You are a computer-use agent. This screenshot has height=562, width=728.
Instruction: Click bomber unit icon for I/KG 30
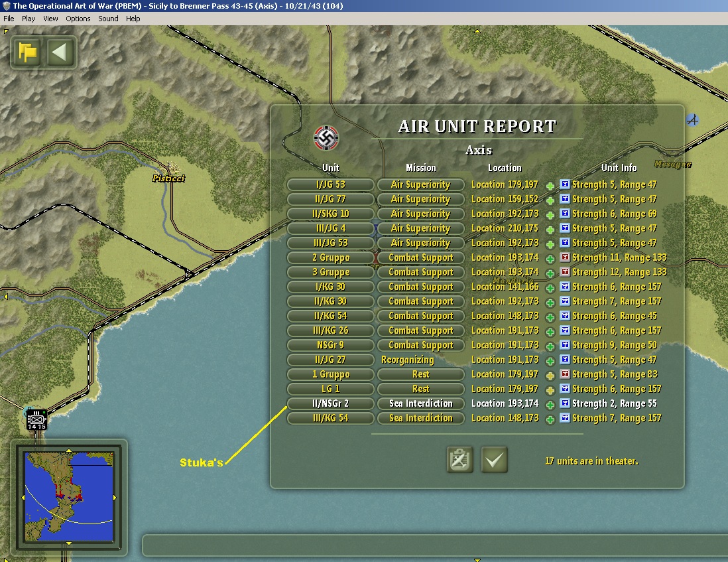[565, 287]
